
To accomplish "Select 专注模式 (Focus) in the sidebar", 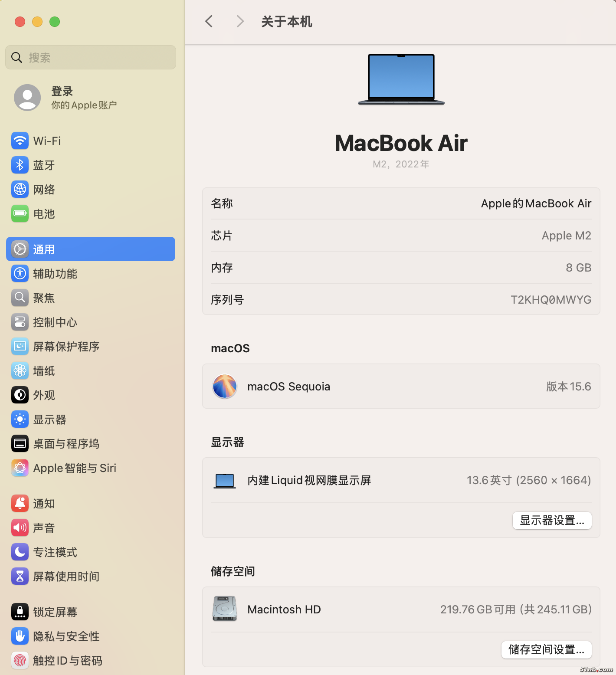I will click(91, 552).
